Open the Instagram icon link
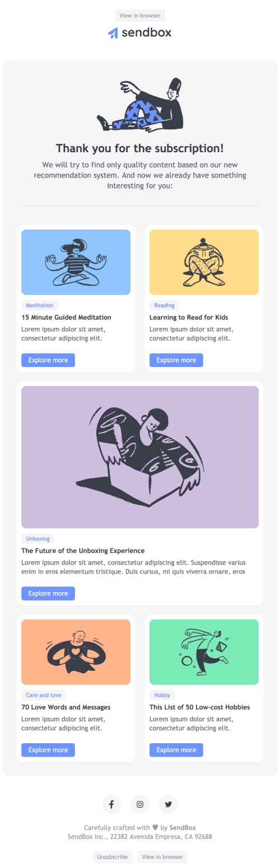This screenshot has height=868, width=280. click(140, 804)
